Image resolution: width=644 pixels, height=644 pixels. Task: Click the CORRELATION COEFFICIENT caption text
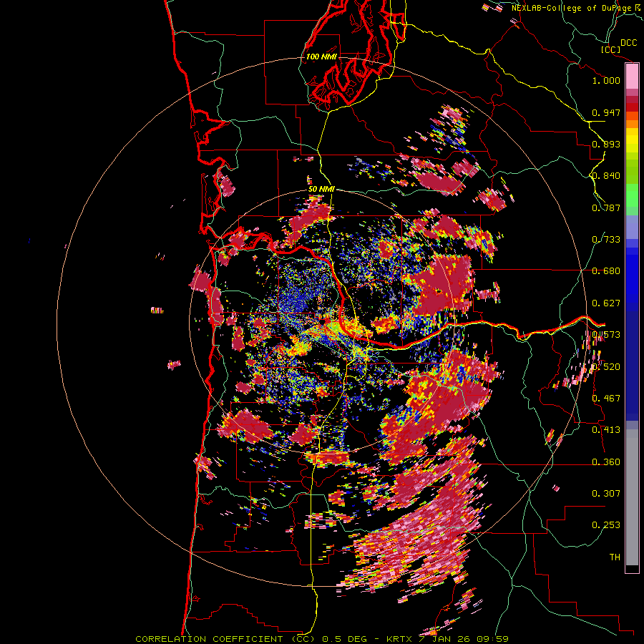click(x=209, y=639)
